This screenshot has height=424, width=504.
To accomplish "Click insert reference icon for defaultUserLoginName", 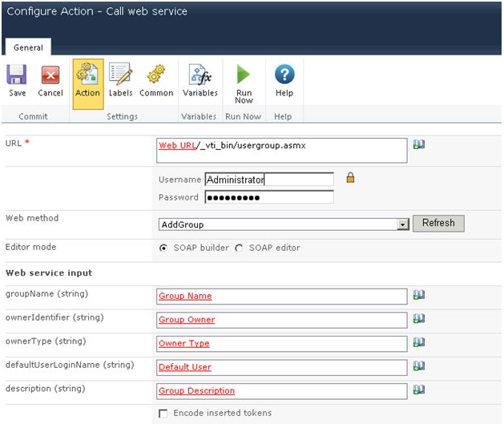I will coord(419,365).
